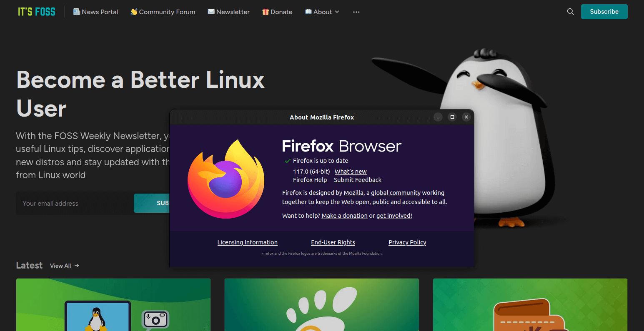Click the gift icon next to Donate
The height and width of the screenshot is (331, 644).
pyautogui.click(x=266, y=12)
